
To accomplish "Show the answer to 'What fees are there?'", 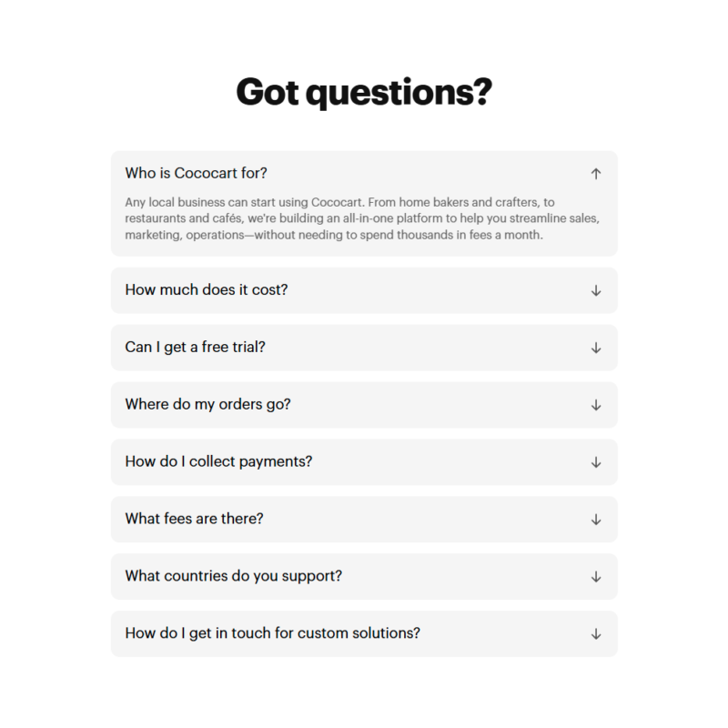I will coord(194,520).
